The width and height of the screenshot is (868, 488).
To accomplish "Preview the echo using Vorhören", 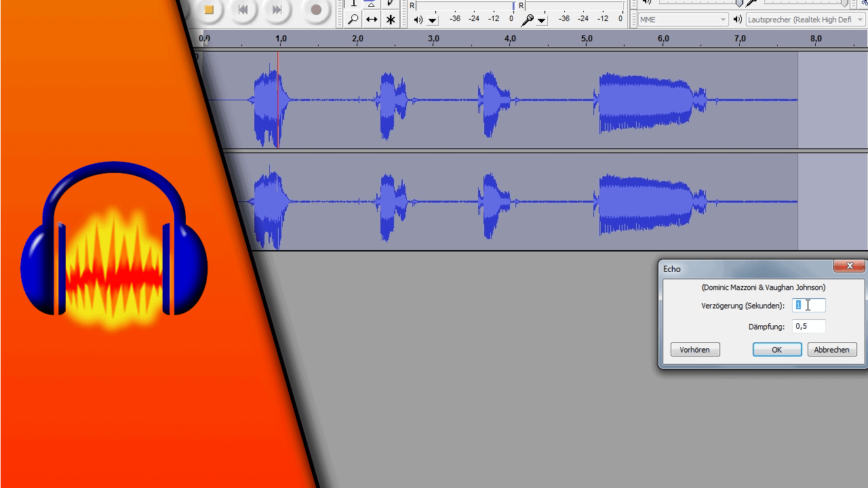I will pos(694,349).
